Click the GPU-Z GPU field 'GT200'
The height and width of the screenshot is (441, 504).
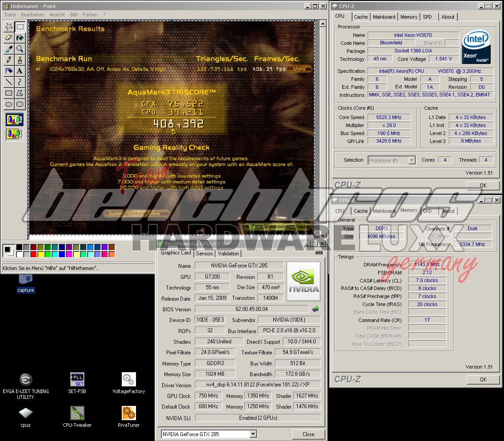click(212, 277)
